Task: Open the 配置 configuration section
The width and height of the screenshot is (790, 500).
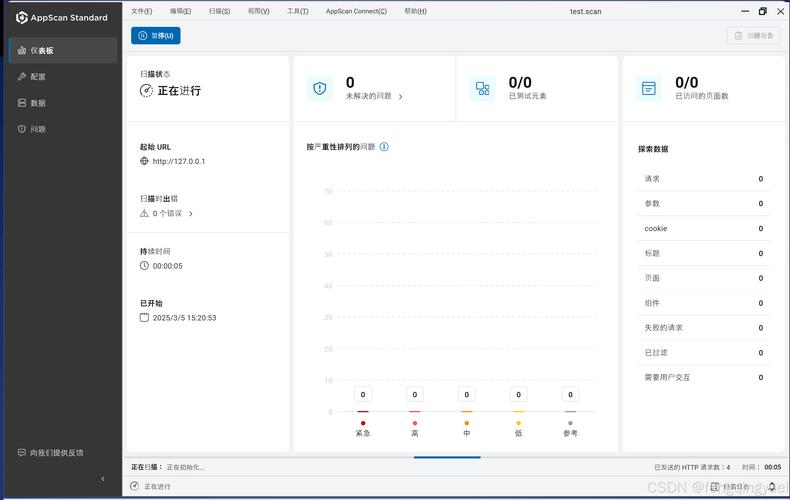Action: [63, 77]
